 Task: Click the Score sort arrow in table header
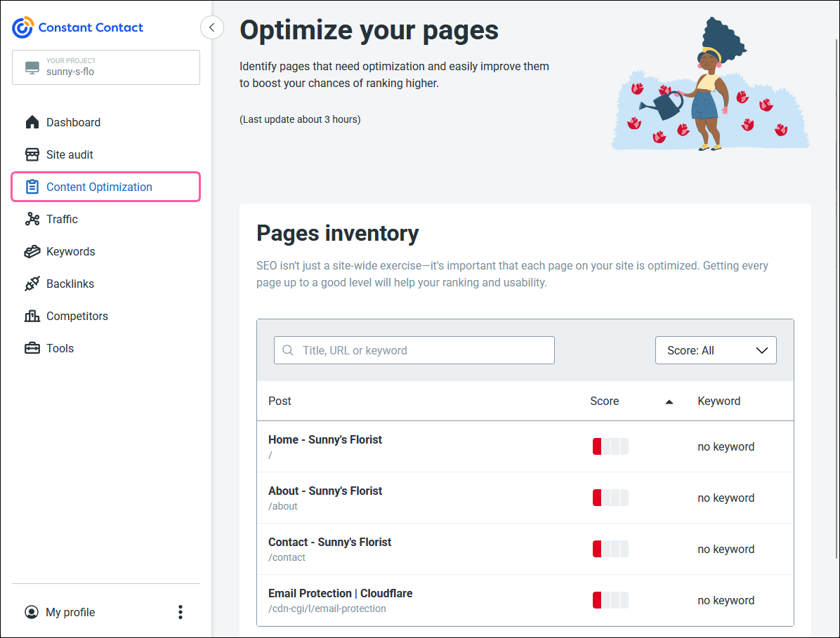pos(669,401)
